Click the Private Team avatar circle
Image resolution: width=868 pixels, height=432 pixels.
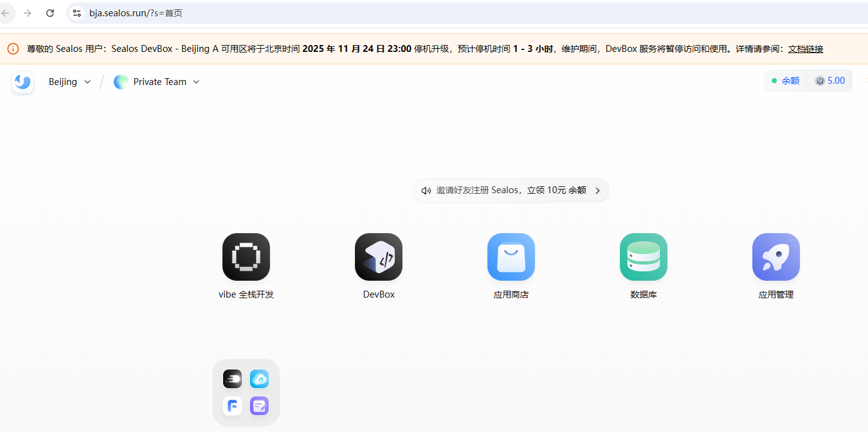coord(121,82)
